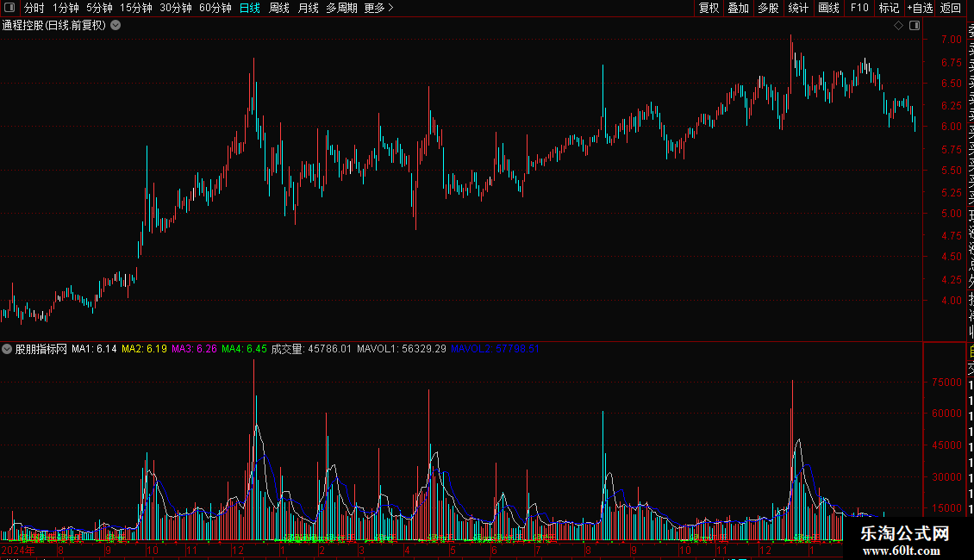The image size is (974, 560).
Task: Click the yellow MA2: 6.19 value
Action: (x=144, y=349)
